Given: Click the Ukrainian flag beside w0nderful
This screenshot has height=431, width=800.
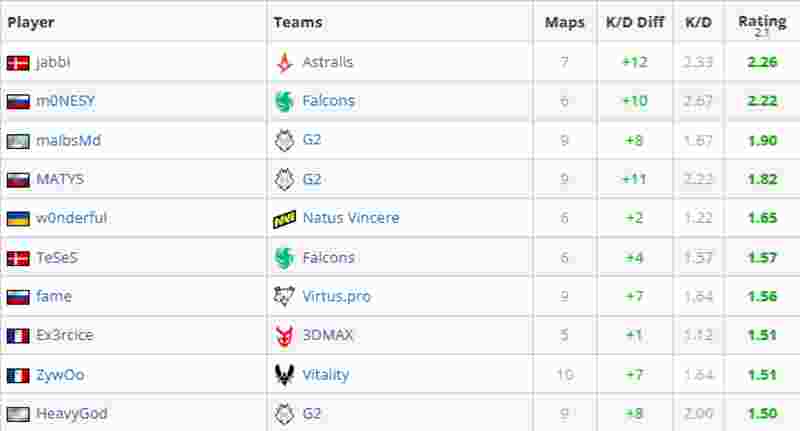Looking at the screenshot, I should click(18, 218).
